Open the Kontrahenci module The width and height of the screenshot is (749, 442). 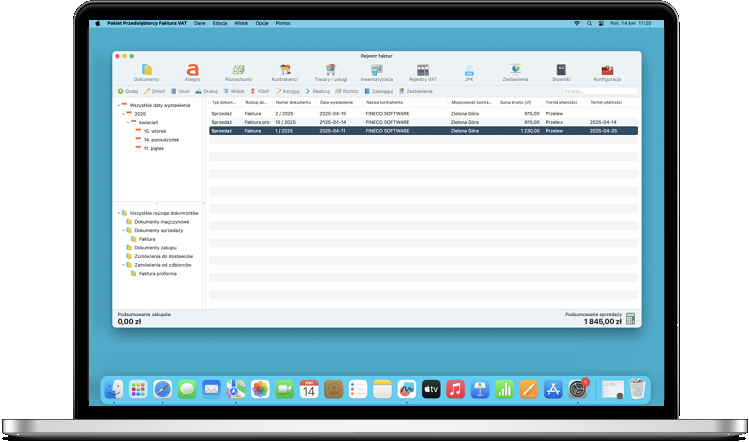tap(285, 73)
